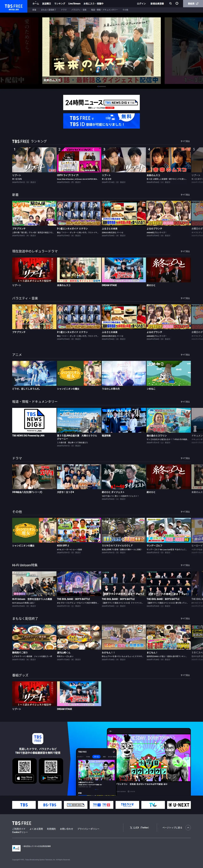Open the 24時間ニュース TBS NEWS DIG banner
Screen dimensions: 203x868
[x=101, y=102]
